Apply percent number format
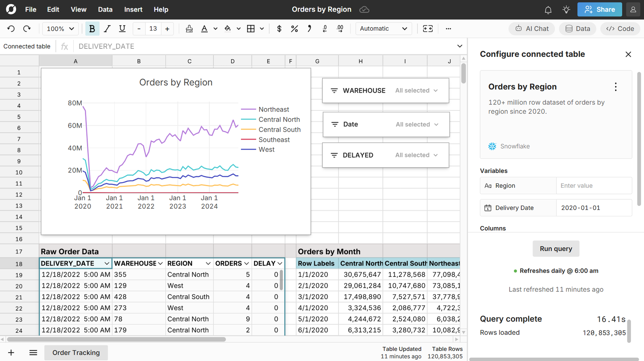The image size is (644, 361). 294,29
